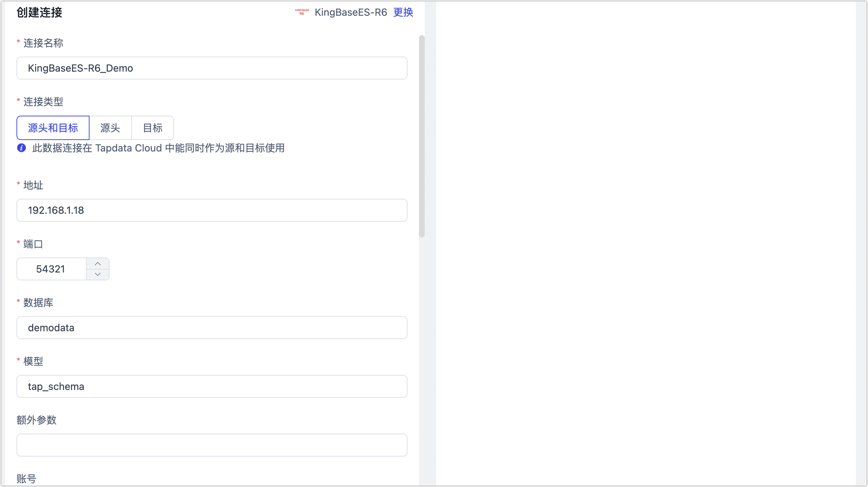Decrease port value with down arrow
Screen dimensions: 868x487
(x=98, y=274)
